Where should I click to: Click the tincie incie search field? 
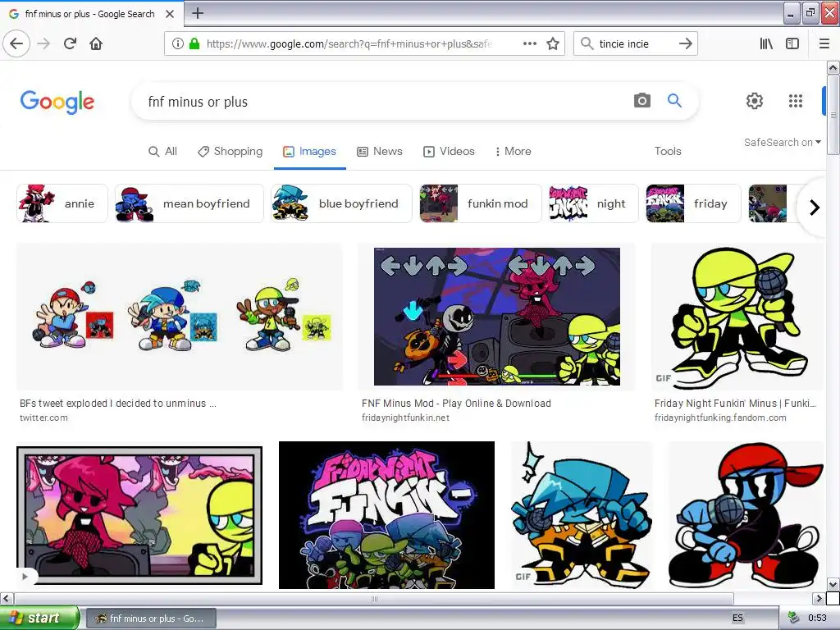pos(634,43)
